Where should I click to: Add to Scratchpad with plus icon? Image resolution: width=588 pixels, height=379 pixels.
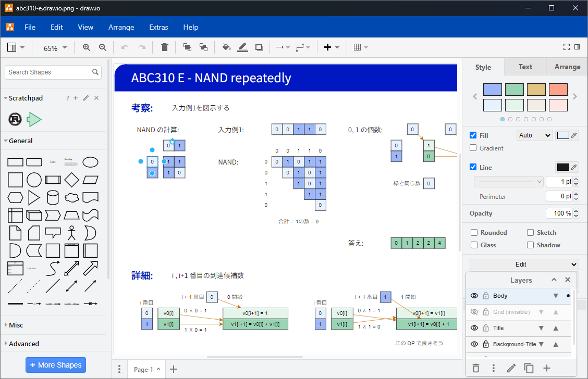click(x=76, y=98)
